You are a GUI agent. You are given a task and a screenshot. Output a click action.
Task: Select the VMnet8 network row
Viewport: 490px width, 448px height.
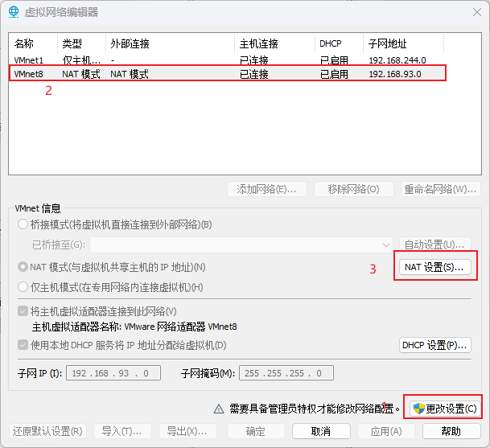click(228, 74)
